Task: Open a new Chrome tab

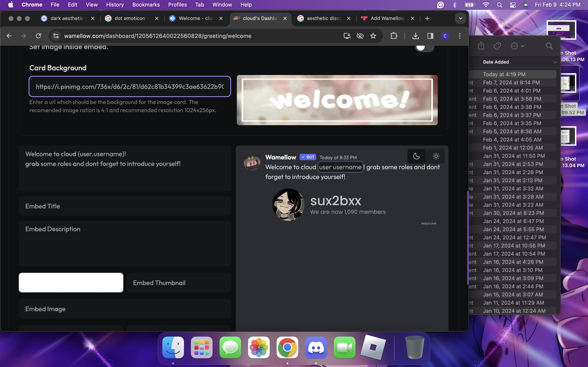Action: (427, 18)
